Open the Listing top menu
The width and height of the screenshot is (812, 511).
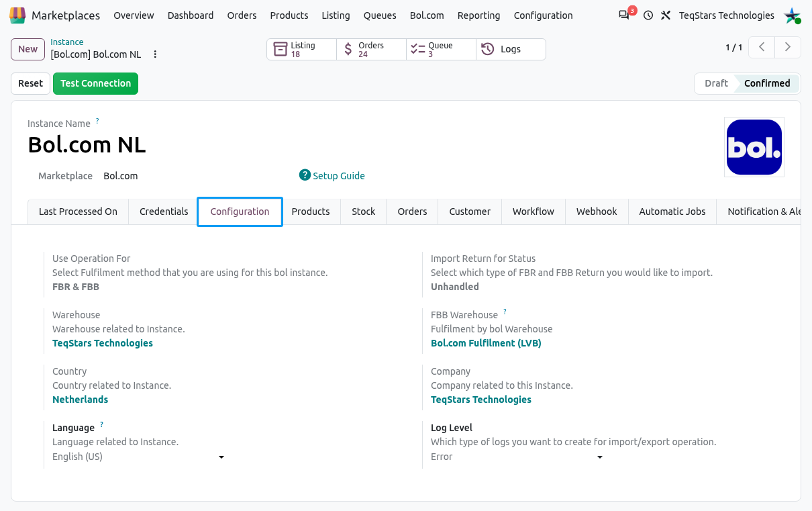[x=336, y=15]
